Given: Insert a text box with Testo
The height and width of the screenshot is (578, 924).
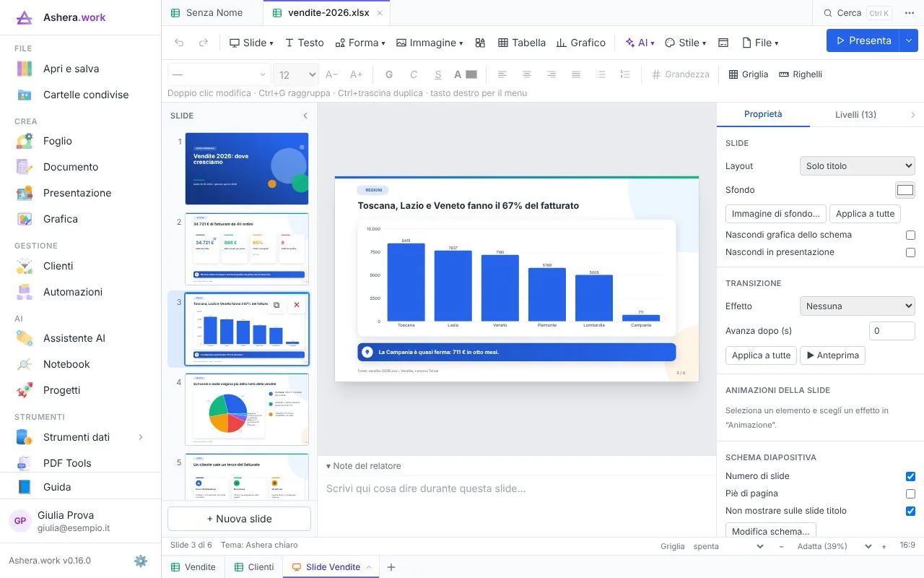Looking at the screenshot, I should click(305, 43).
